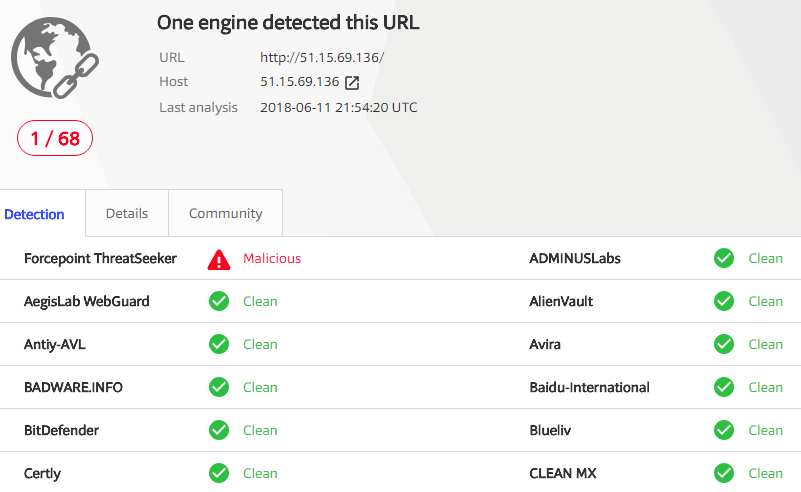
Task: Click the green checkmark for ADMINUSLabs
Action: point(724,259)
